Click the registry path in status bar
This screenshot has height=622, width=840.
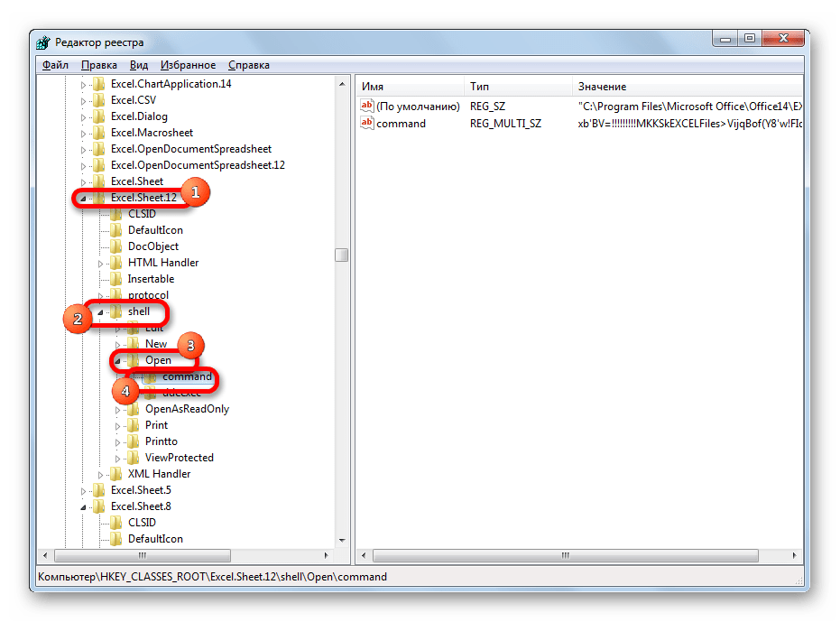tap(212, 577)
